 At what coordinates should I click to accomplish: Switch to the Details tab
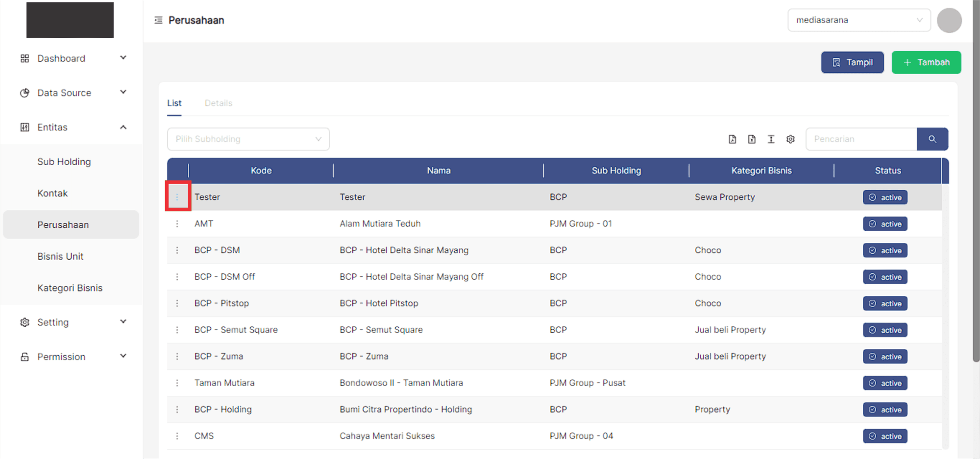(218, 103)
